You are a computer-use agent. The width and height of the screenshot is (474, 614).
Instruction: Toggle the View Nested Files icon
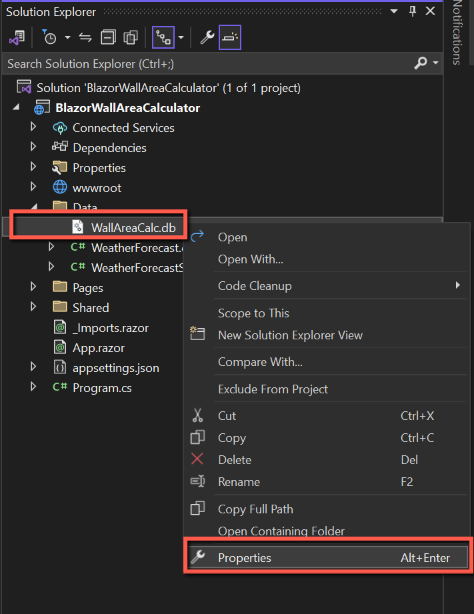click(163, 38)
